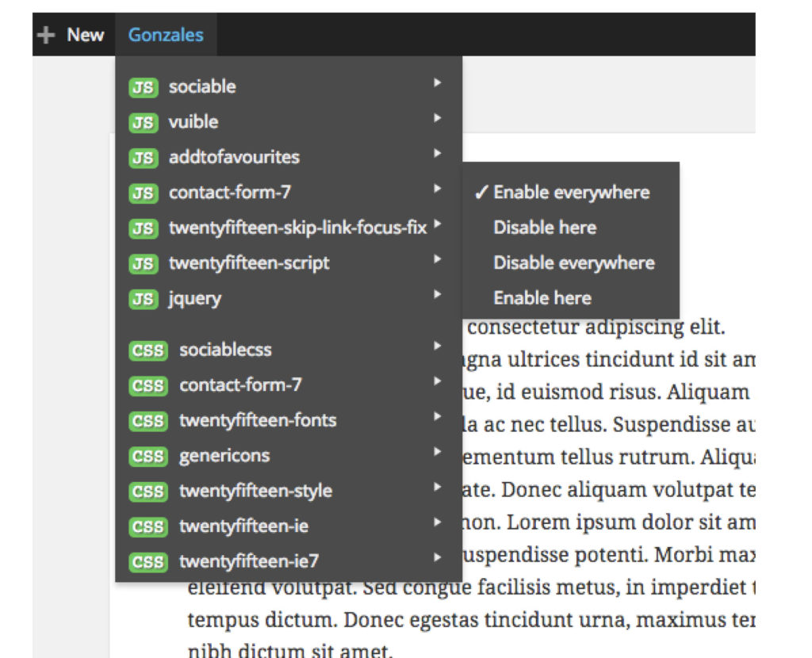Click the JS badge next to vuible
The width and height of the screenshot is (812, 658).
coord(143,123)
